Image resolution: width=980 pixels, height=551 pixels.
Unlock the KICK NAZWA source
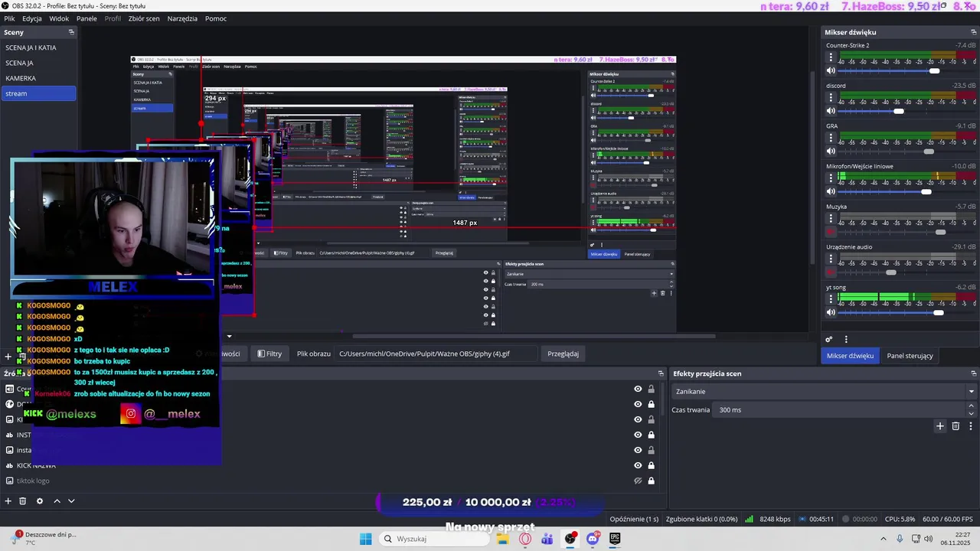[652, 465]
